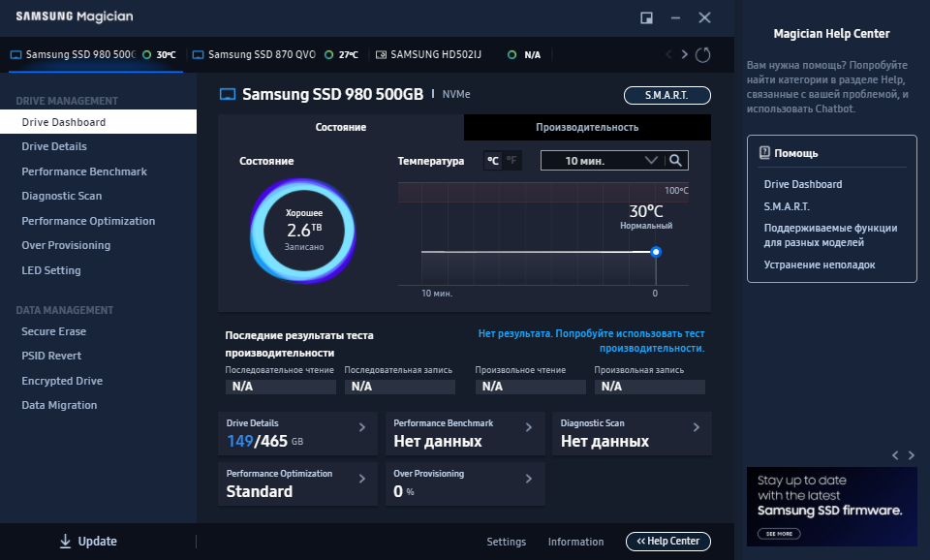Click the magnifier icon beside 10 мин.
This screenshot has height=560, width=930.
tap(675, 160)
